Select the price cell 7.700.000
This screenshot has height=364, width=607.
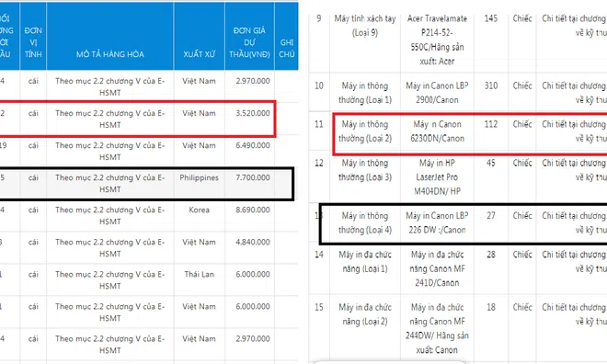pos(253,177)
